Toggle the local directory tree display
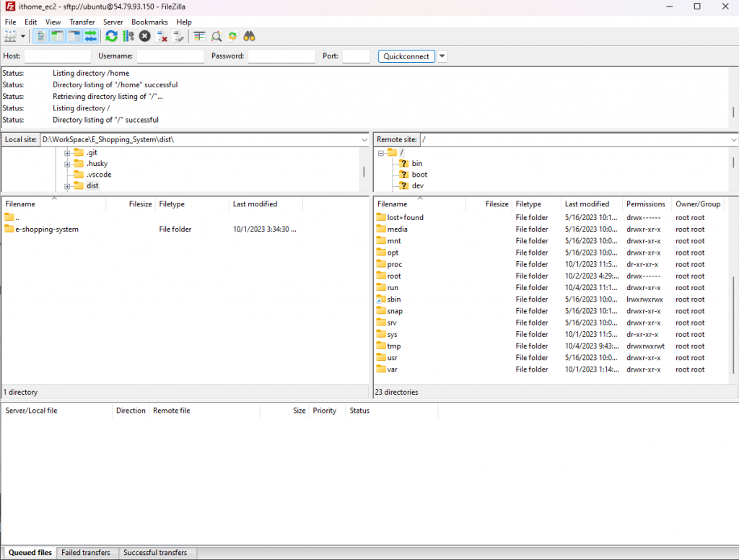739x560 pixels. tap(58, 36)
